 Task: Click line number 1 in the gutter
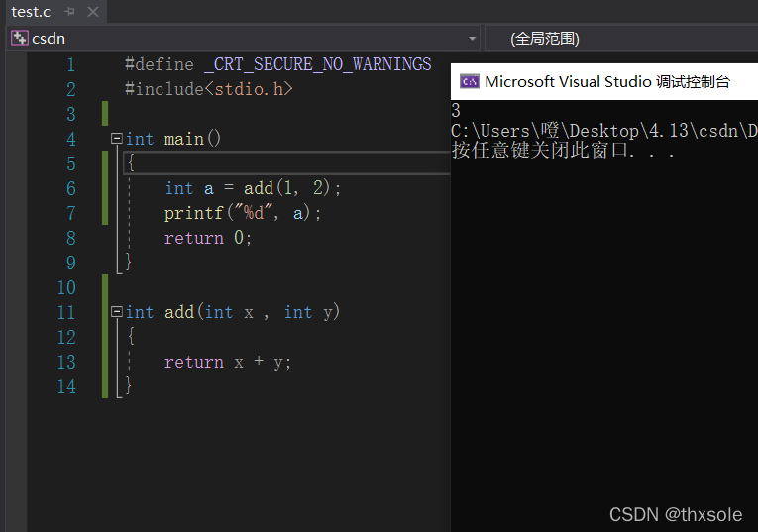click(x=71, y=64)
